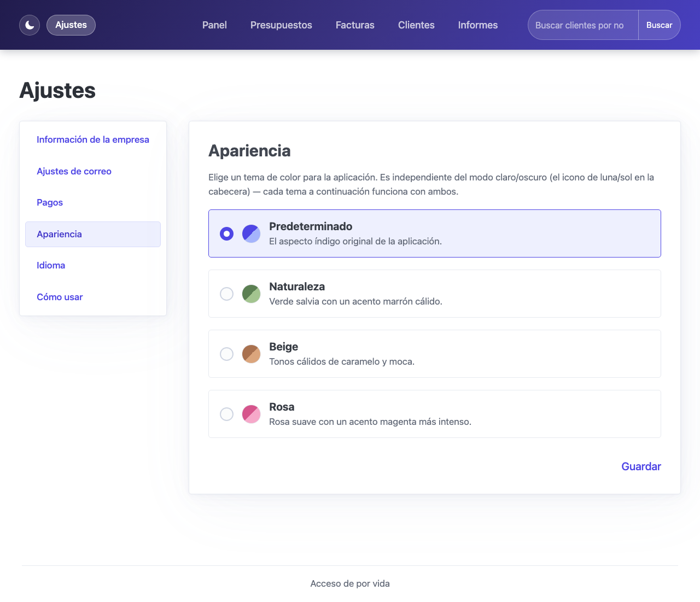Select the Apariencia sidebar item

point(93,234)
